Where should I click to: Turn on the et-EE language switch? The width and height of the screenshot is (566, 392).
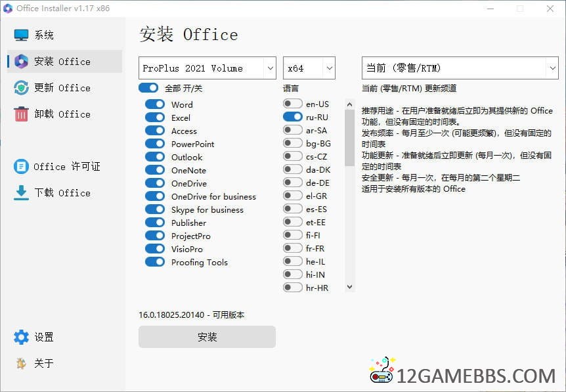point(293,222)
